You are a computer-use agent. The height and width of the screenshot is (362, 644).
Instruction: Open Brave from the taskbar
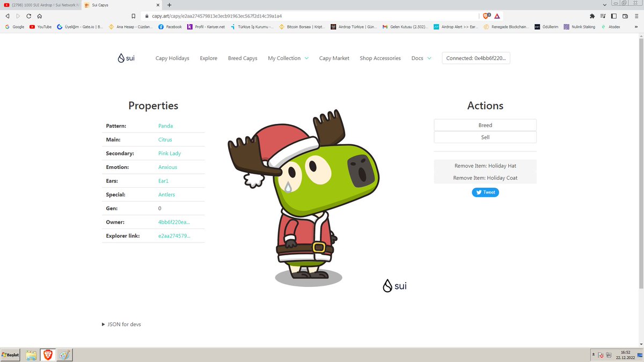(x=48, y=354)
